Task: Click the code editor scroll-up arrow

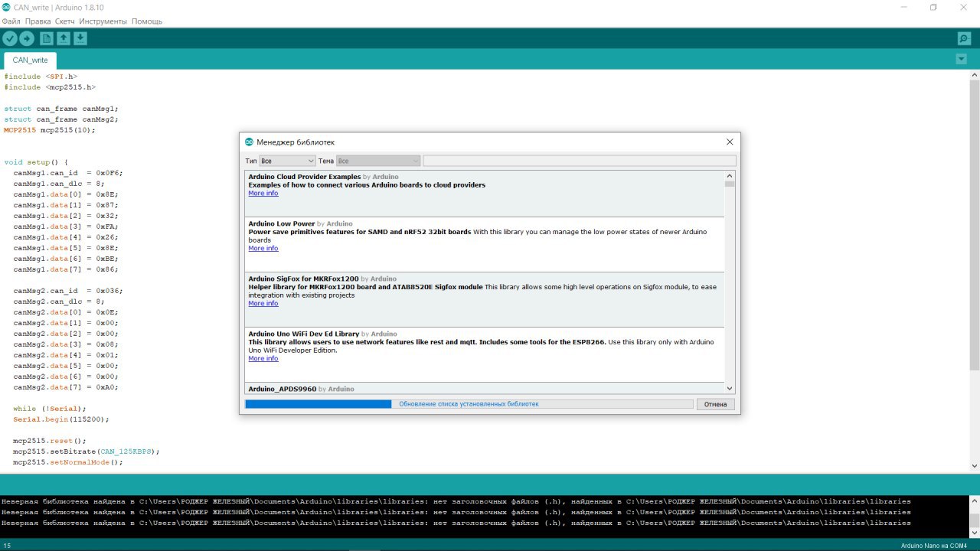Action: pos(975,75)
